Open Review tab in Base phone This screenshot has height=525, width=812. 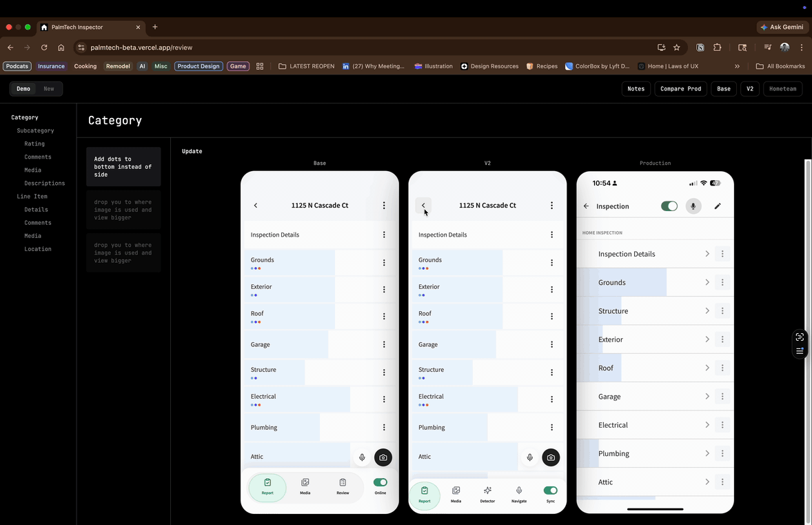tap(343, 486)
